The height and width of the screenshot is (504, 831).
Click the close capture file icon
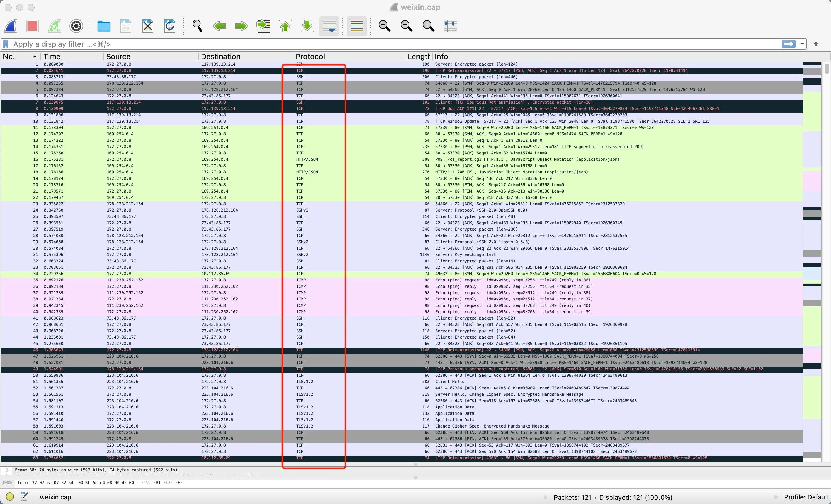148,26
